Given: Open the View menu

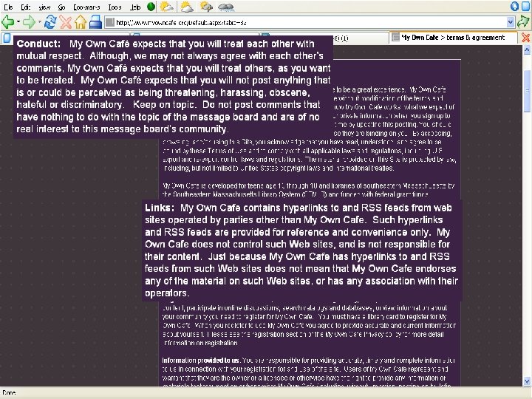Looking at the screenshot, I should [x=44, y=7].
